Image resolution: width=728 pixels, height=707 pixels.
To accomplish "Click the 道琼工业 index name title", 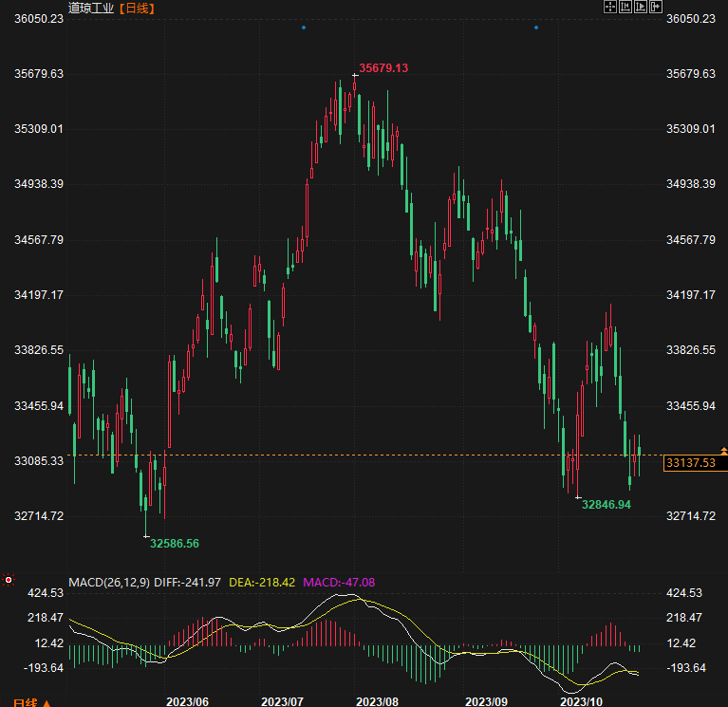I will point(91,8).
